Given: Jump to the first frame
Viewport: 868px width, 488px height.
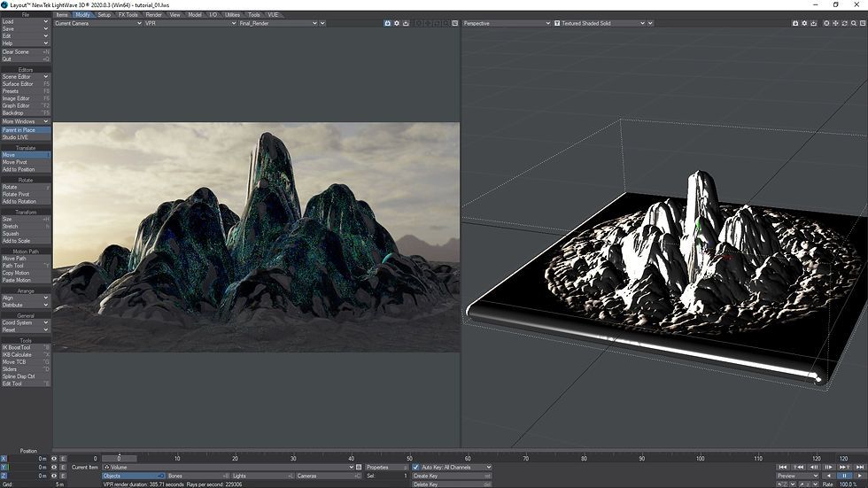Looking at the screenshot, I should 783,467.
